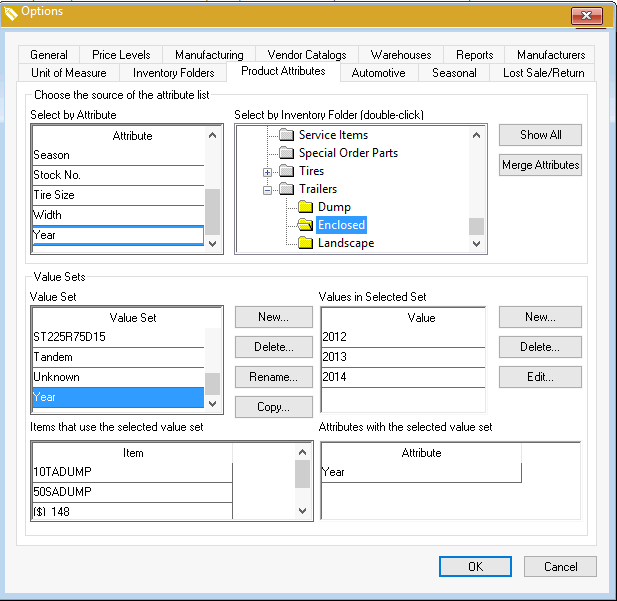The height and width of the screenshot is (601, 617).
Task: Select the value 2013
Action: [403, 357]
